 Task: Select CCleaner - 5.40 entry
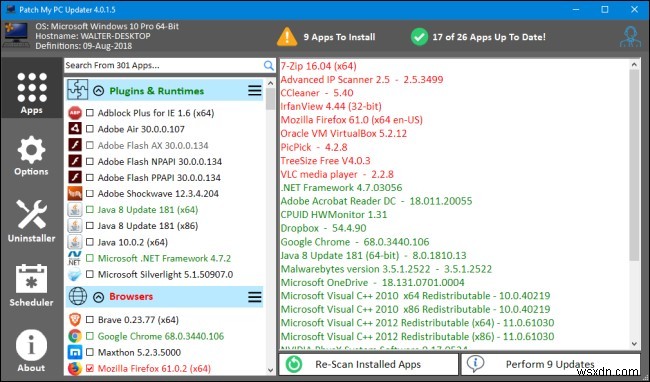(x=317, y=93)
